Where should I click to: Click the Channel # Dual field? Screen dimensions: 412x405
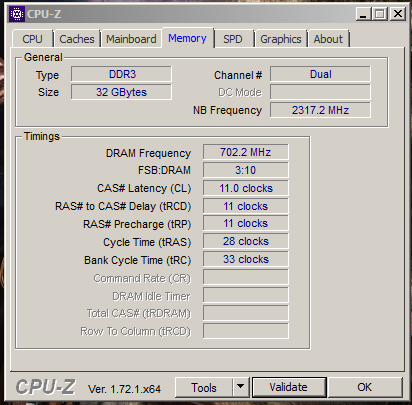click(x=320, y=74)
